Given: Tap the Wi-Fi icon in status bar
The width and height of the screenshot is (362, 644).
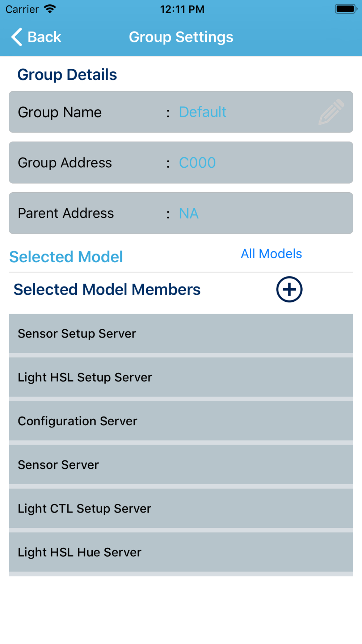Looking at the screenshot, I should coord(50,9).
